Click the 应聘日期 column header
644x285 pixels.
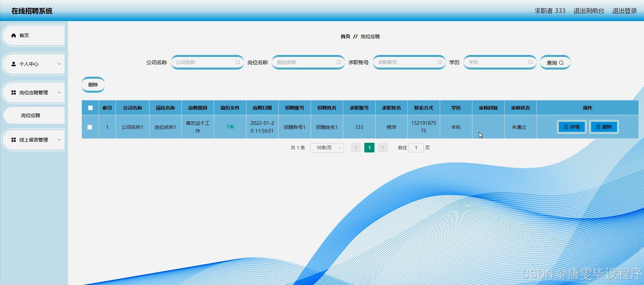pos(262,108)
